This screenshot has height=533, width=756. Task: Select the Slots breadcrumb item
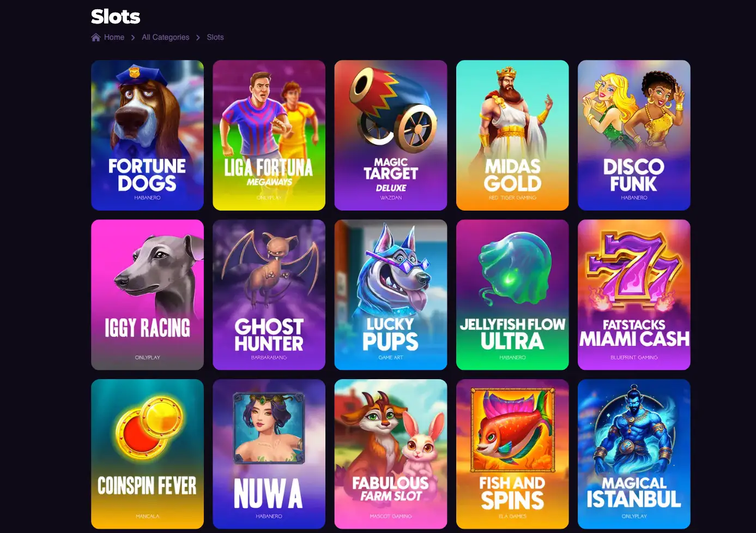(215, 37)
